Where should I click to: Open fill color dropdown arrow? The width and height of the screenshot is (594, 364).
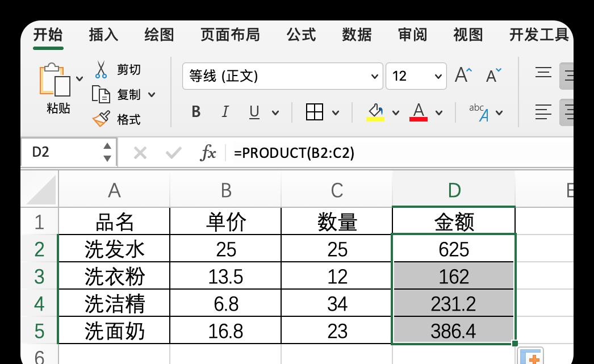pos(395,112)
